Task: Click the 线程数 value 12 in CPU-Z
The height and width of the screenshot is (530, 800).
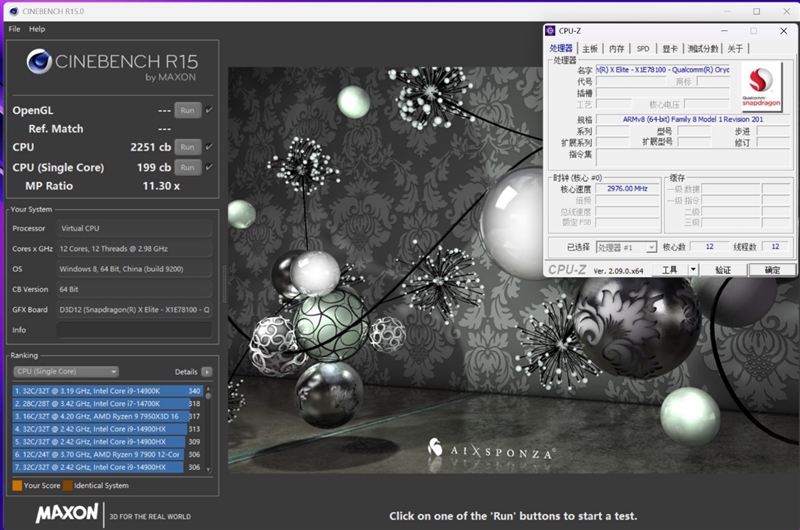Action: pos(776,247)
